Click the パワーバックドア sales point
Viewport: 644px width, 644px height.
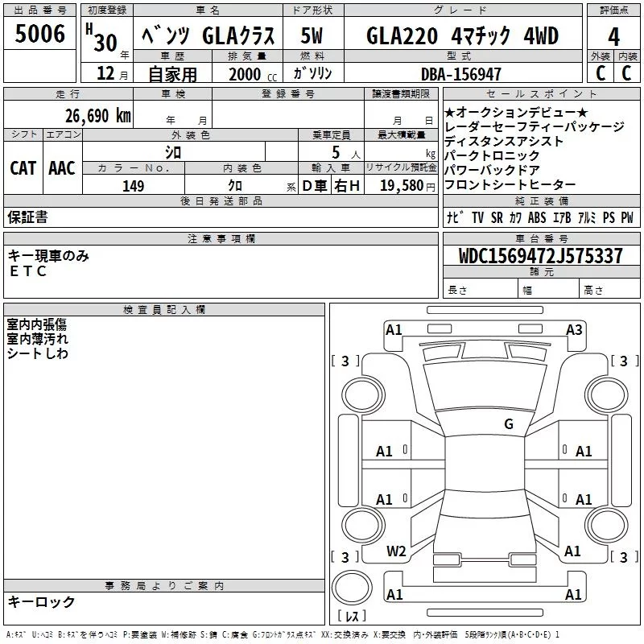pyautogui.click(x=492, y=170)
